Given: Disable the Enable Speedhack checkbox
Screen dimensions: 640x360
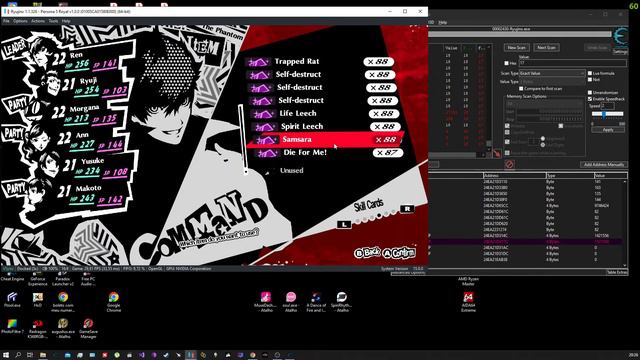Looking at the screenshot, I should click(x=590, y=99).
